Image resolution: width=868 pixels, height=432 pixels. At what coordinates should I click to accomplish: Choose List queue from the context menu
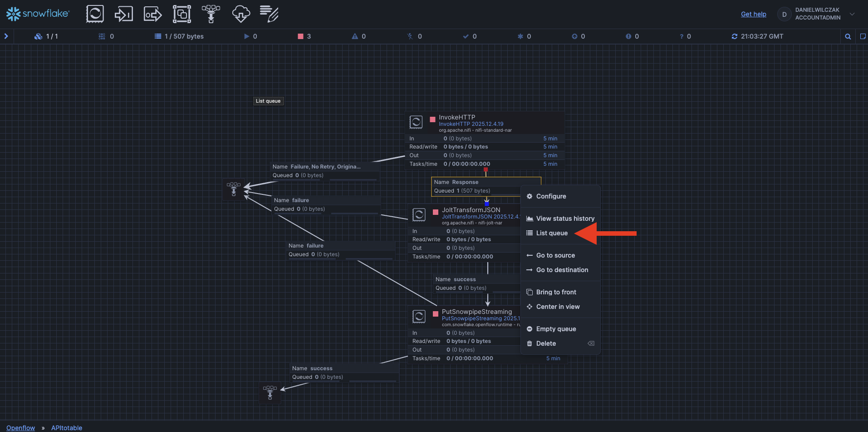click(552, 233)
